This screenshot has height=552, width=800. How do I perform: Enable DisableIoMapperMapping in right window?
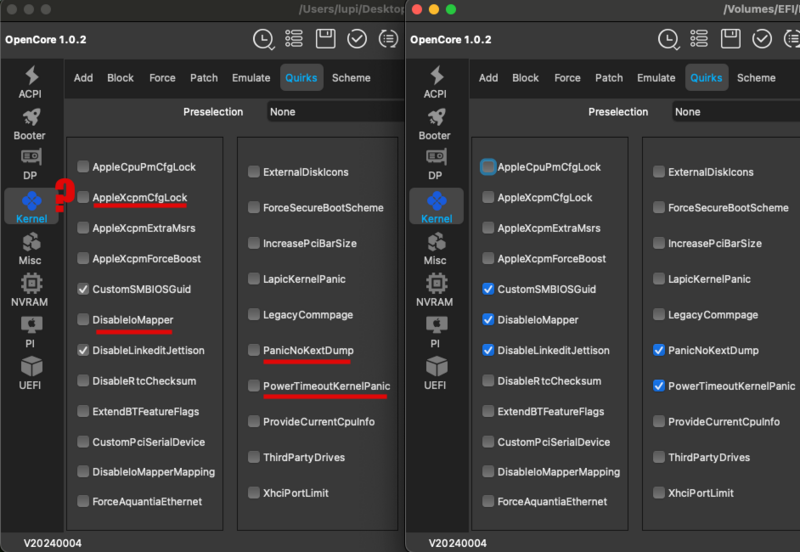click(488, 471)
